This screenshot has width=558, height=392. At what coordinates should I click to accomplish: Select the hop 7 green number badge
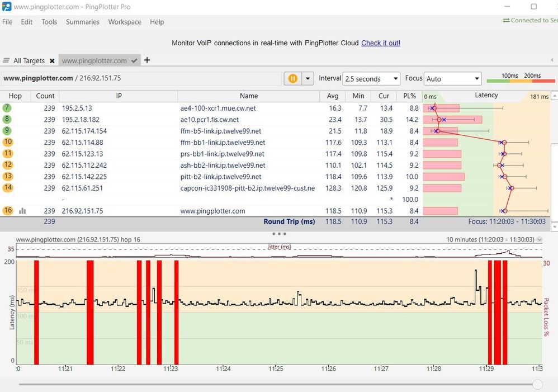point(7,108)
